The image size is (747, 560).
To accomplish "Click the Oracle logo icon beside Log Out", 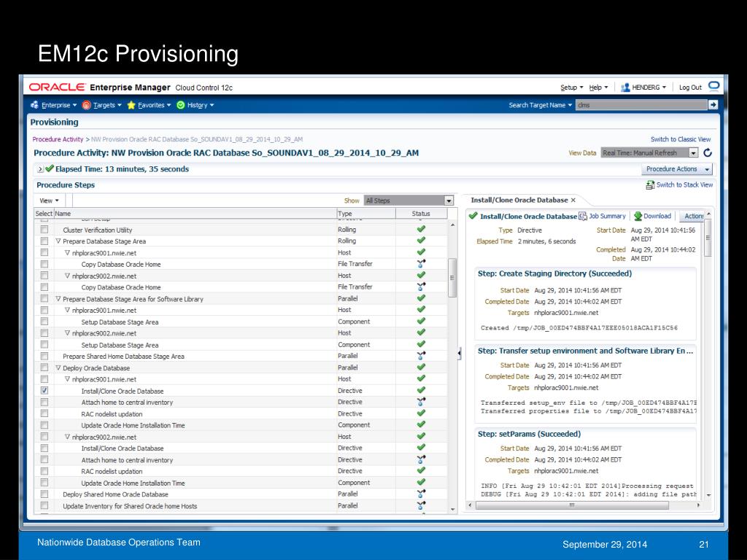I will 713,86.
